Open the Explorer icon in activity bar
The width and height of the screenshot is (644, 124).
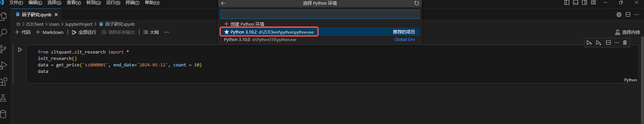pos(4,16)
